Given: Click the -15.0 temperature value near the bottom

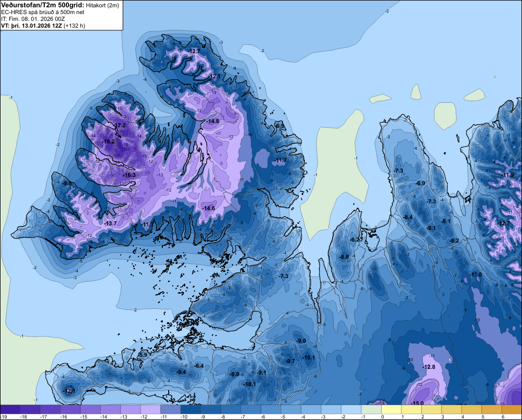Looking at the screenshot, I should pyautogui.click(x=418, y=403).
